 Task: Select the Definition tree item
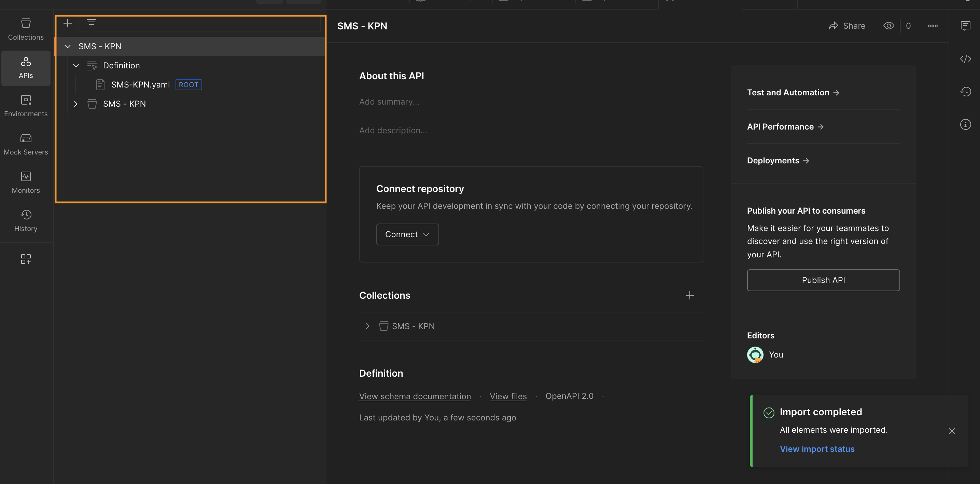121,66
